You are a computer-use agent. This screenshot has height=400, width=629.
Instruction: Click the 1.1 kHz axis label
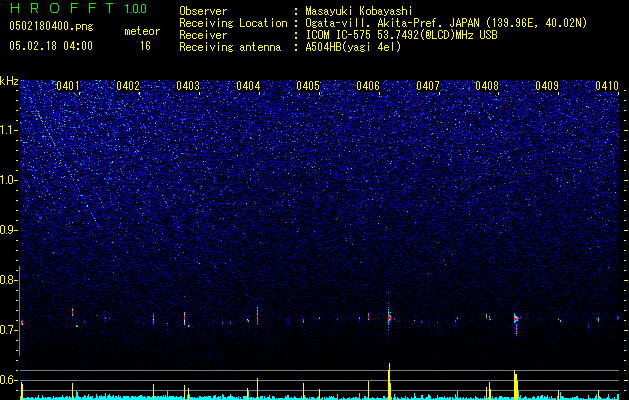(x=8, y=130)
